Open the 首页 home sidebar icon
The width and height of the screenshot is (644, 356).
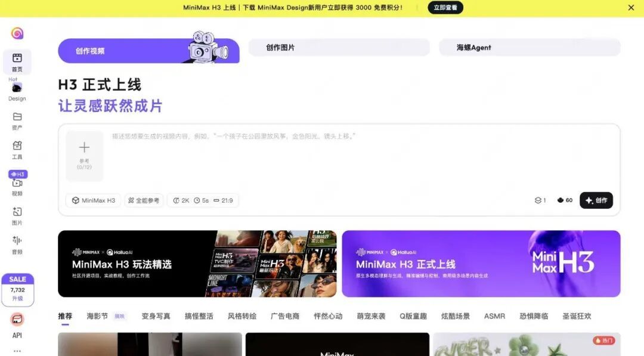[17, 62]
